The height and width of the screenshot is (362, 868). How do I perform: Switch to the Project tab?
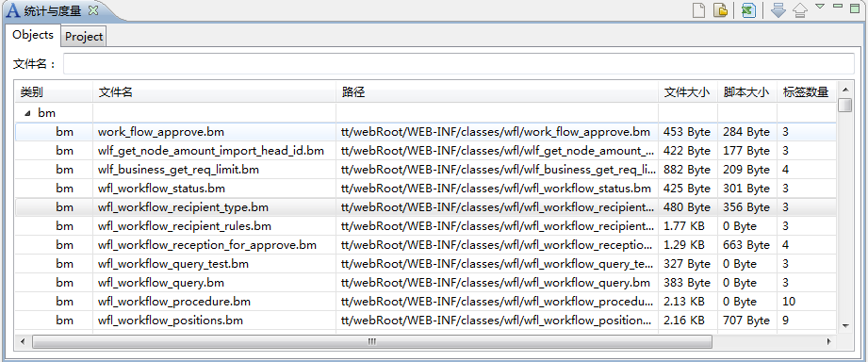point(84,37)
